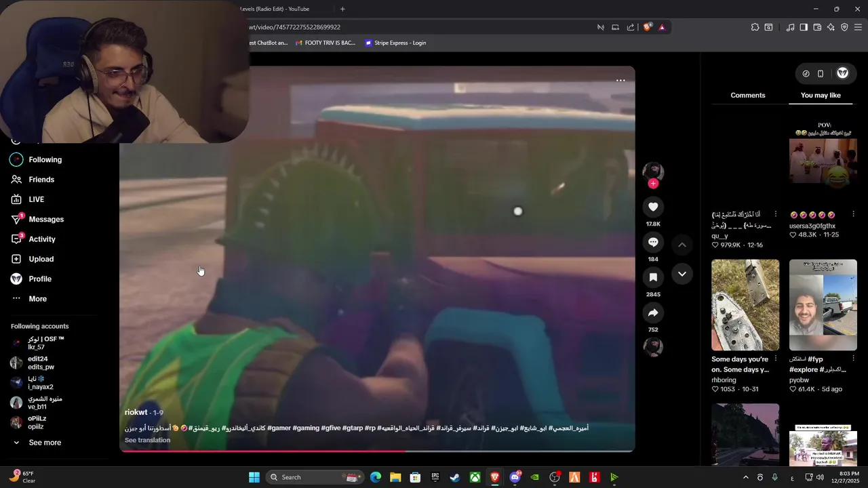The image size is (868, 488).
Task: Switch to the You may like tab
Action: pos(821,96)
